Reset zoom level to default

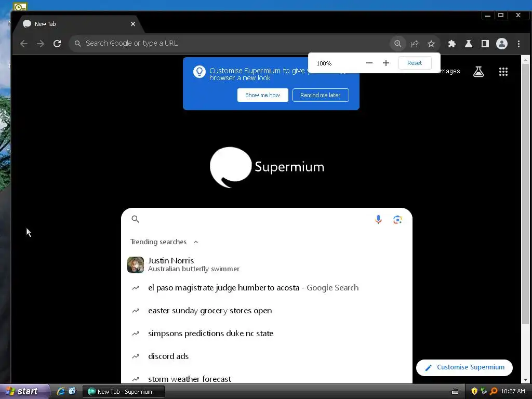tap(415, 63)
